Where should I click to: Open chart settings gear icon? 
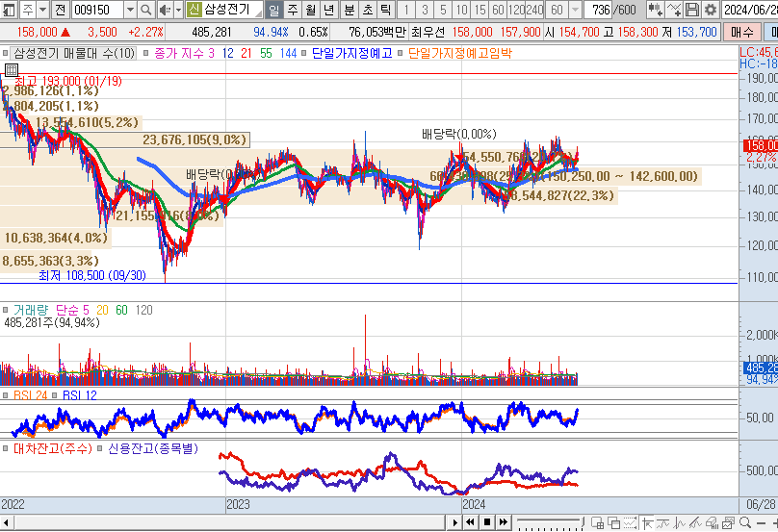[711, 10]
